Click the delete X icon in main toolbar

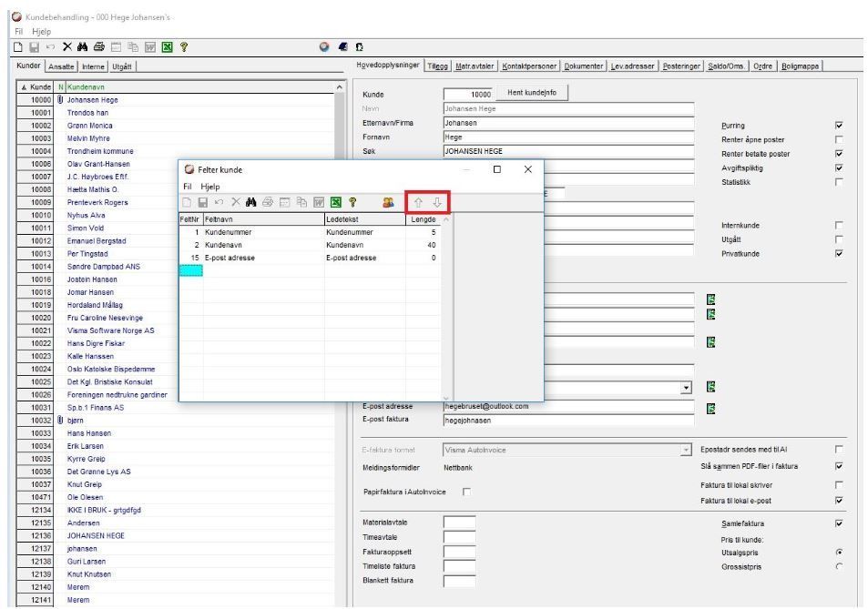67,47
